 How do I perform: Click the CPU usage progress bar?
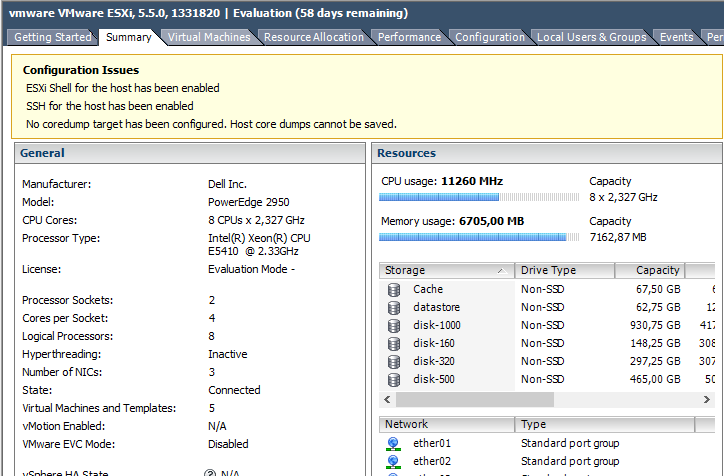click(x=479, y=197)
